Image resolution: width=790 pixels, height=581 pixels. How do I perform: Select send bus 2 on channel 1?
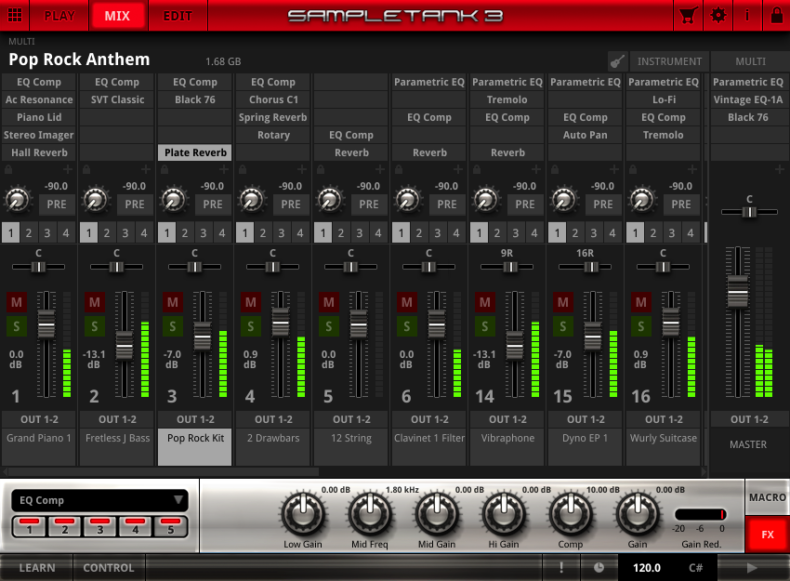pyautogui.click(x=29, y=233)
